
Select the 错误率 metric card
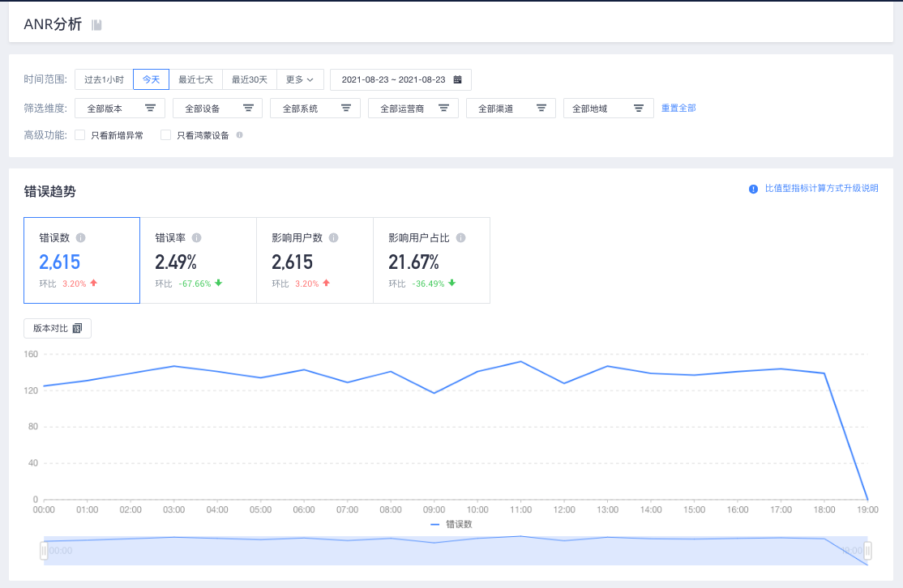coord(198,260)
